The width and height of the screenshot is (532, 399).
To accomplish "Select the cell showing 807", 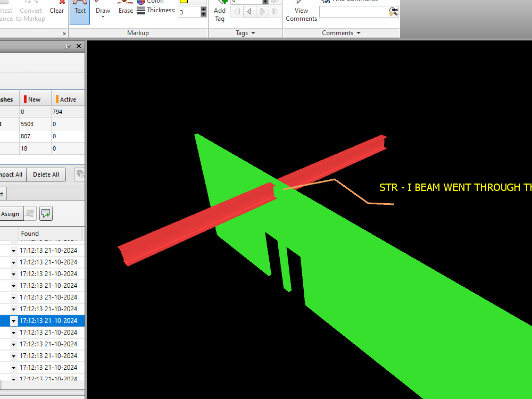I will click(x=35, y=136).
